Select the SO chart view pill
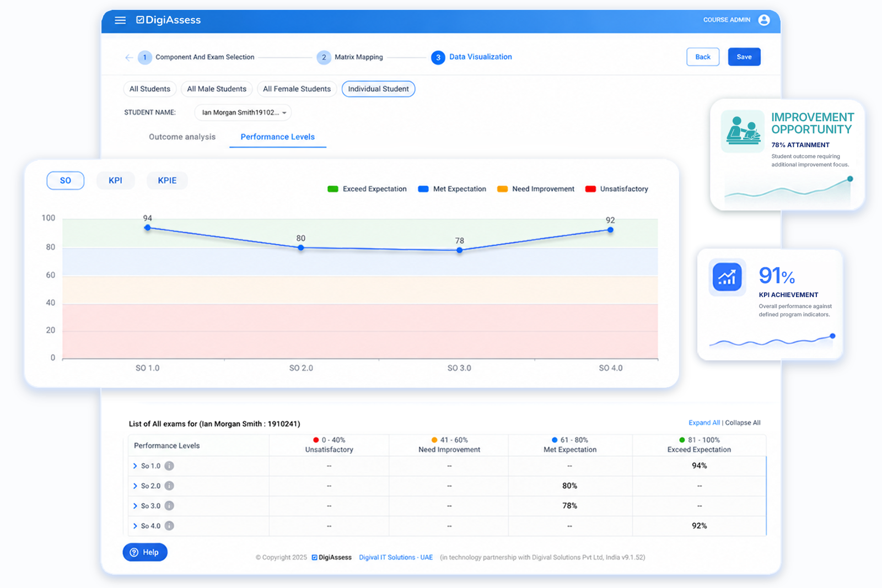The height and width of the screenshot is (588, 882). pyautogui.click(x=66, y=181)
